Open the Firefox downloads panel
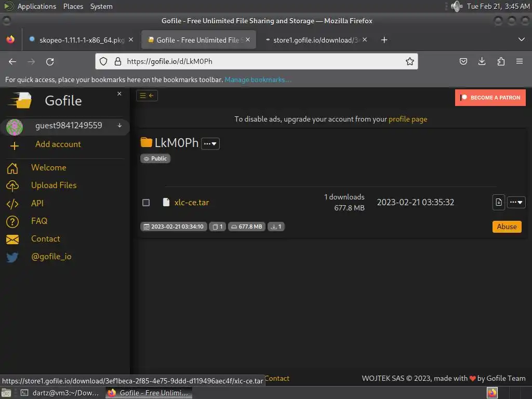Screen dimensions: 532x399 point(482,61)
